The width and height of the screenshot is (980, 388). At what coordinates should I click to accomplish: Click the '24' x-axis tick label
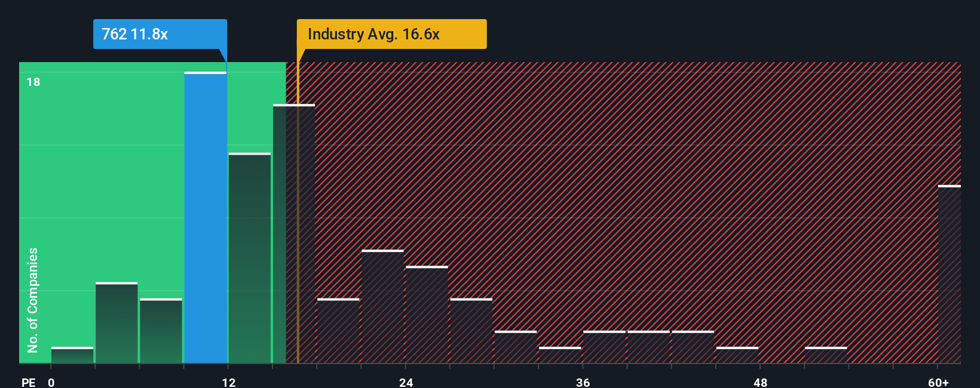pos(406,382)
